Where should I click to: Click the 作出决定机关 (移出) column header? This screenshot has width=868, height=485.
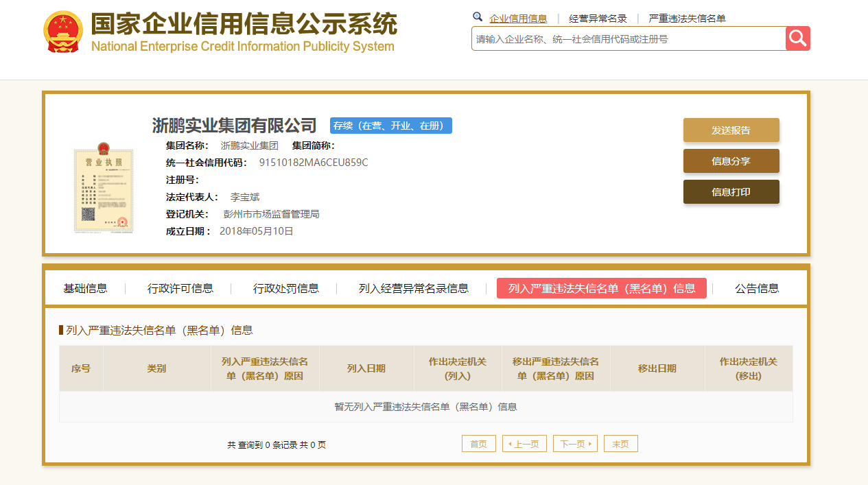tap(749, 368)
